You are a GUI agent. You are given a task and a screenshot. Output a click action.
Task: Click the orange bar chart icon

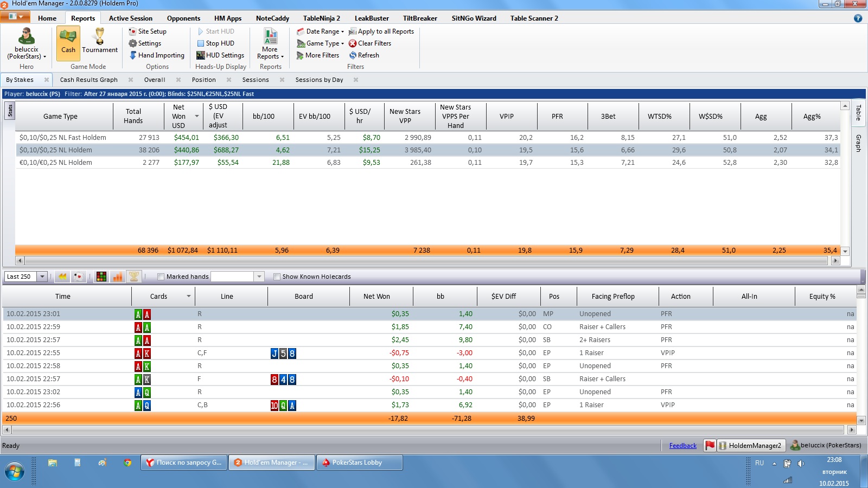pos(117,277)
